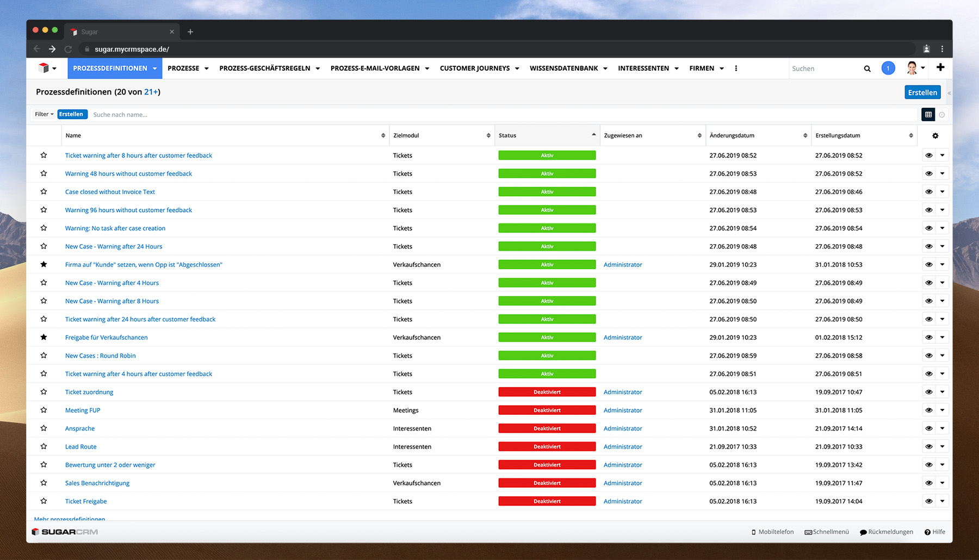Unfavorite Freigabe für Verkaufschancen star
Image resolution: width=979 pixels, height=560 pixels.
point(44,337)
